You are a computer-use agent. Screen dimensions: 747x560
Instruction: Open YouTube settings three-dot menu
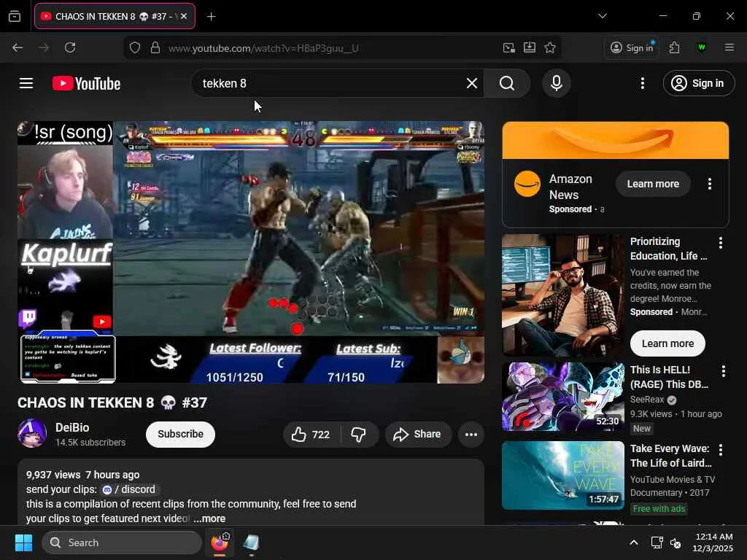click(642, 83)
